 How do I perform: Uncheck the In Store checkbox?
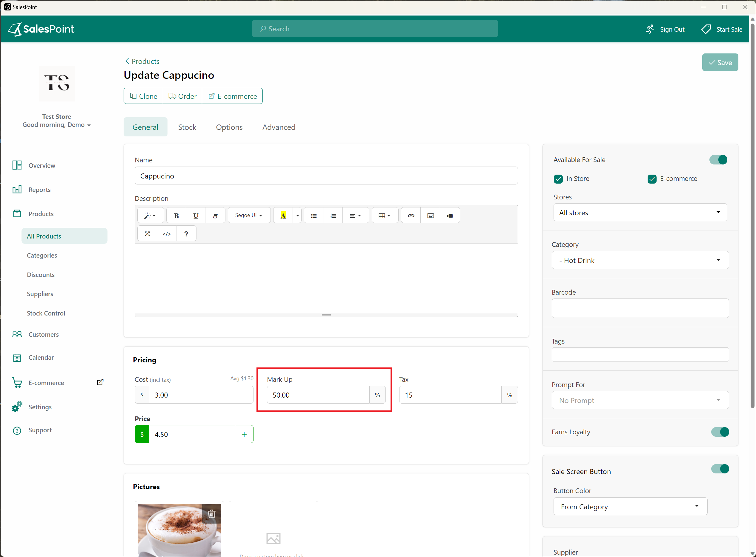click(558, 179)
